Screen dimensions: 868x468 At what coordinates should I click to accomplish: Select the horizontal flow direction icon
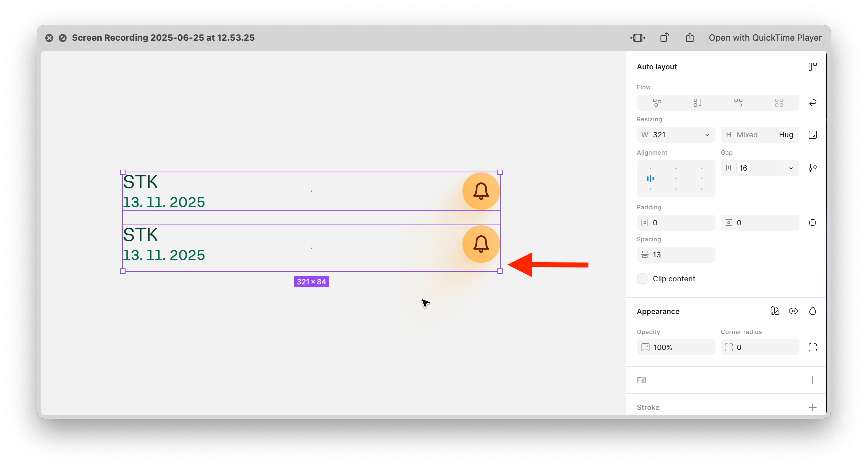[738, 103]
